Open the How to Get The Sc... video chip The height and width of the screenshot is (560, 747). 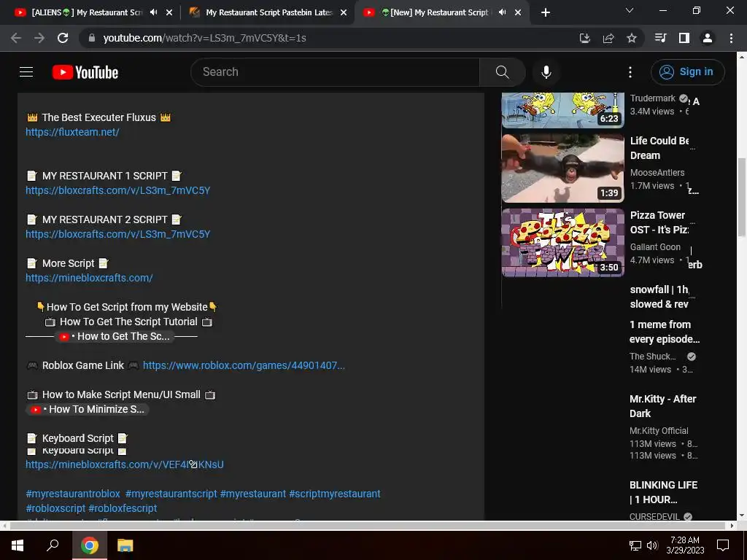coord(115,336)
